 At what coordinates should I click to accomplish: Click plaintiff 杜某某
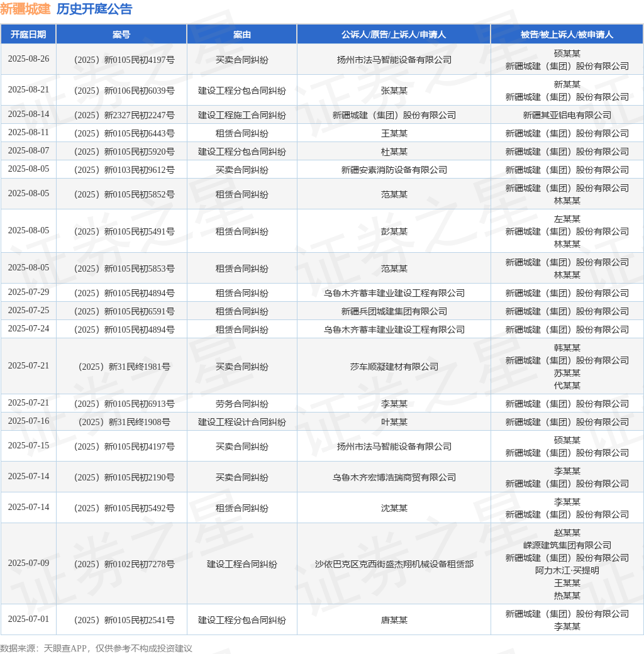[394, 152]
